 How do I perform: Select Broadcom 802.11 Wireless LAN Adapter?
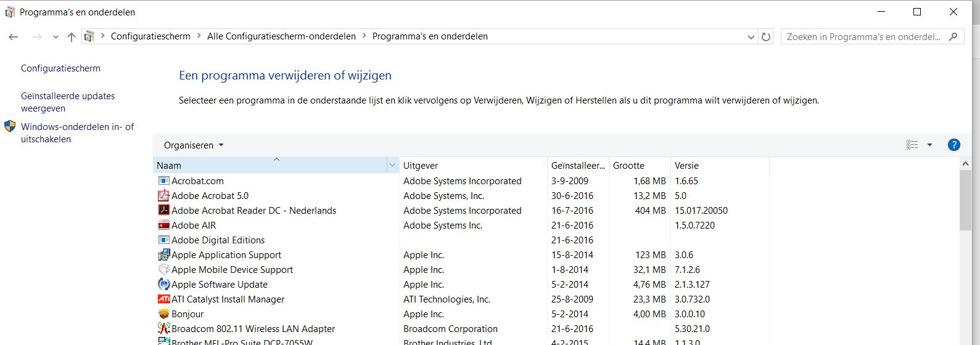[253, 328]
